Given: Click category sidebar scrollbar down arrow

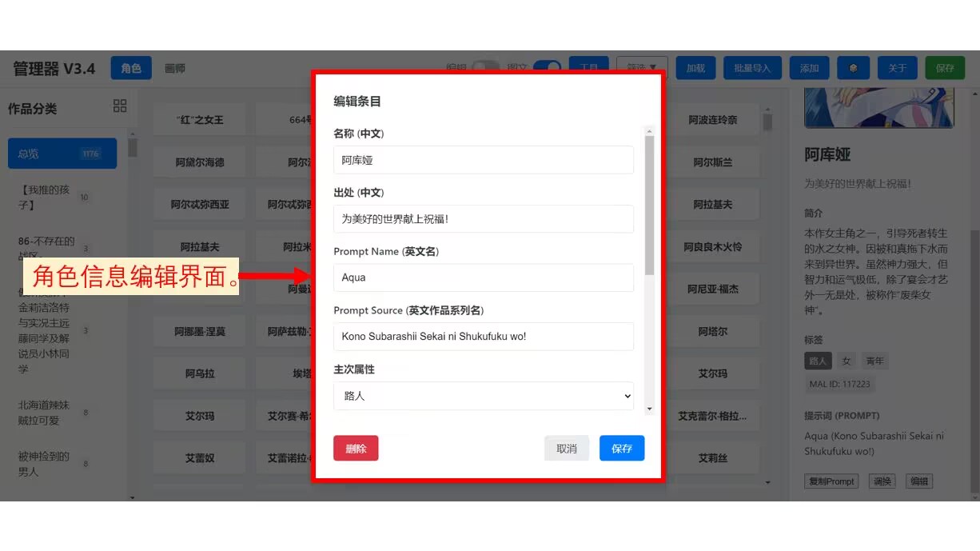Looking at the screenshot, I should click(x=133, y=497).
